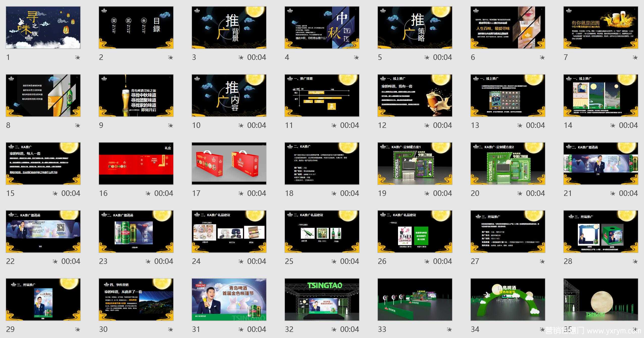644x338 pixels.
Task: Click the transition star icon under slide 9
Action: tap(170, 126)
